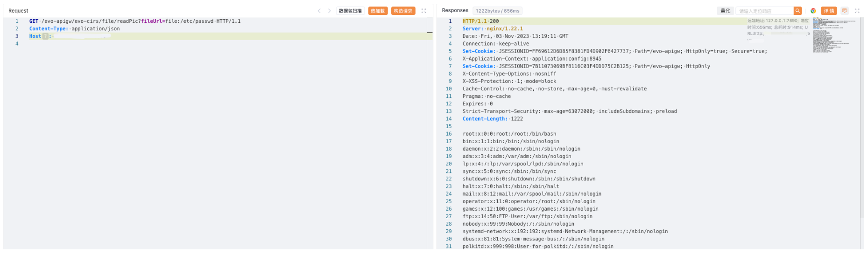Click the 1222bytes / 656ms response size tag
The image size is (868, 254).
coord(497,11)
